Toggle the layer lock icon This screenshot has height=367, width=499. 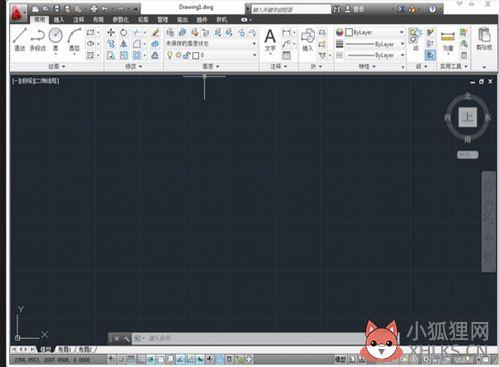187,55
